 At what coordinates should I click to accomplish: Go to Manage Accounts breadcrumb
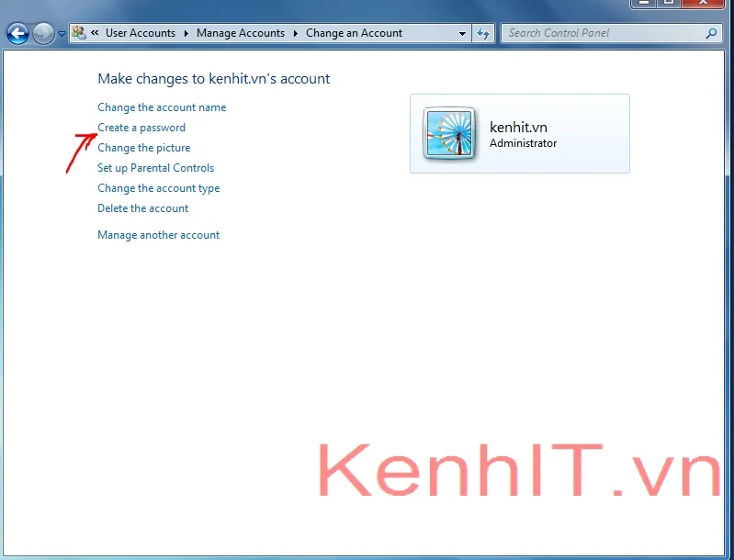241,33
